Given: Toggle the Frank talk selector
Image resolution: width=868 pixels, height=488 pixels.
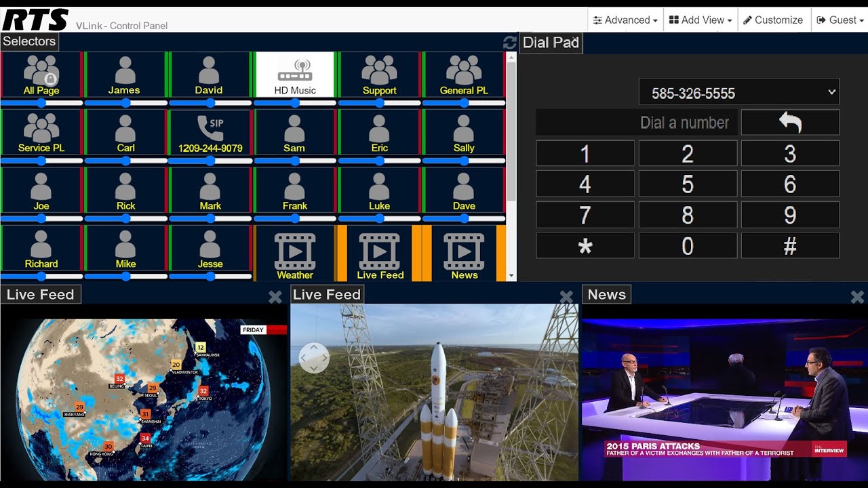Looking at the screenshot, I should pyautogui.click(x=295, y=190).
